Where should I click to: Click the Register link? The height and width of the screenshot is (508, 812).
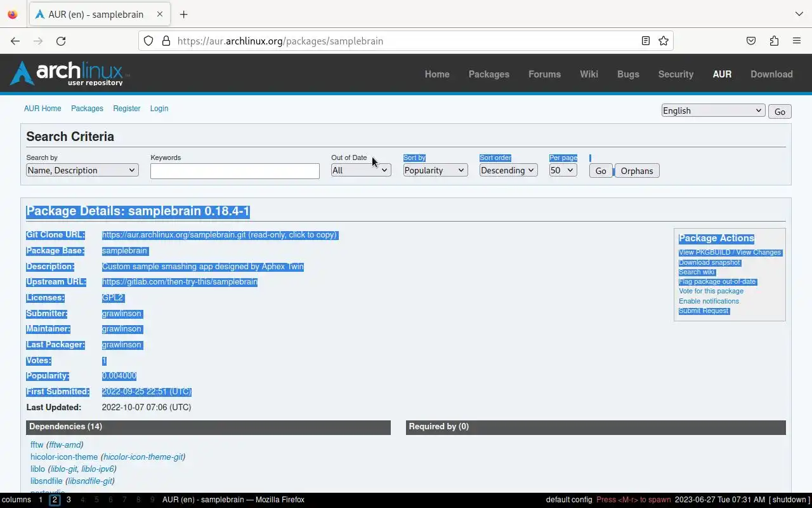tap(127, 109)
